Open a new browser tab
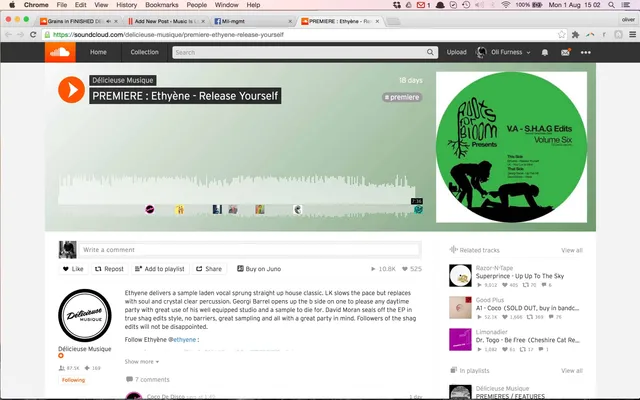This screenshot has height=400, width=640. click(393, 21)
